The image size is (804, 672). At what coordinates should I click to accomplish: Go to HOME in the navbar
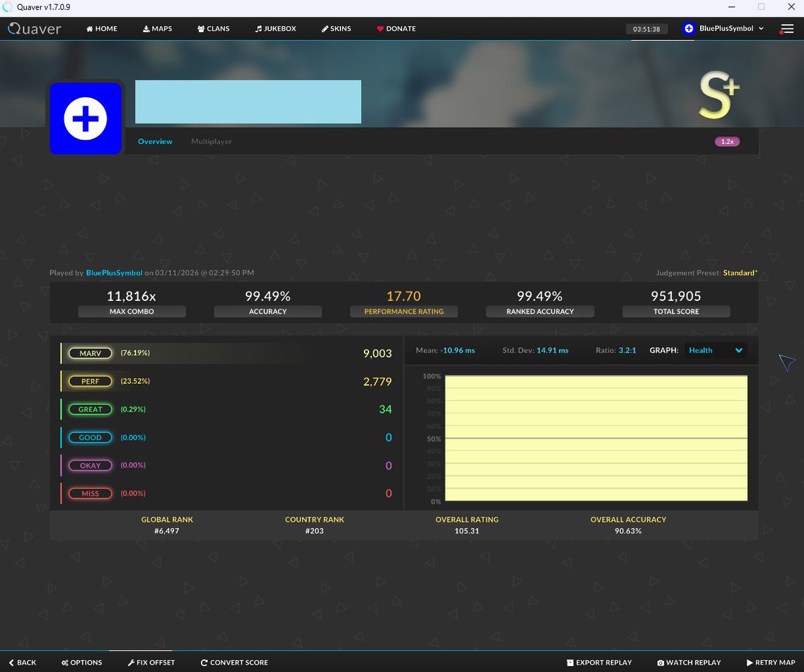(102, 29)
